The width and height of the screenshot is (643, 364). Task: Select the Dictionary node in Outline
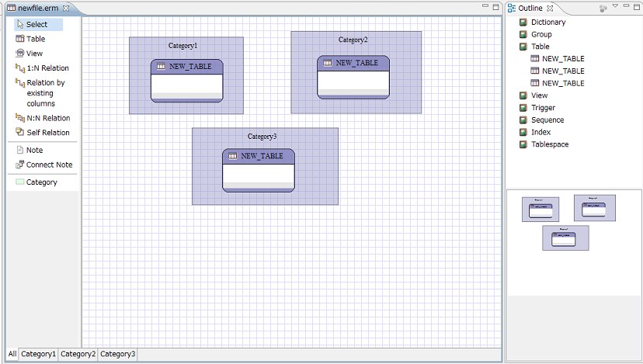547,23
